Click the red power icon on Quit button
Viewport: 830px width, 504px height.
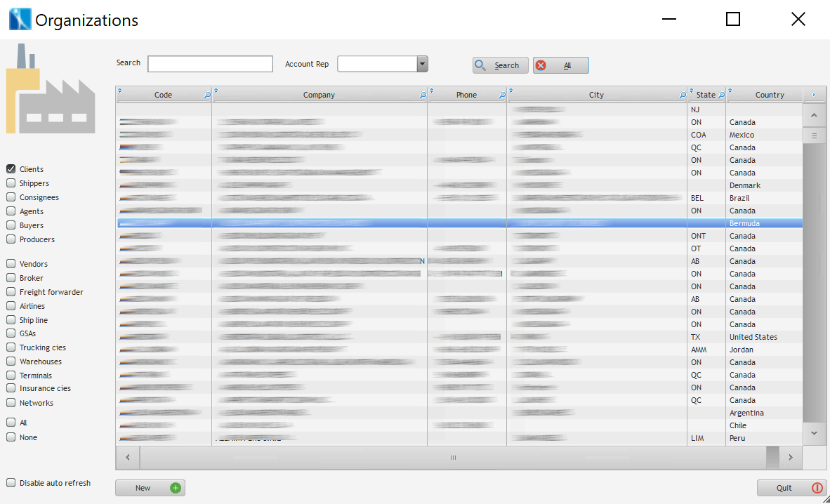click(x=817, y=488)
